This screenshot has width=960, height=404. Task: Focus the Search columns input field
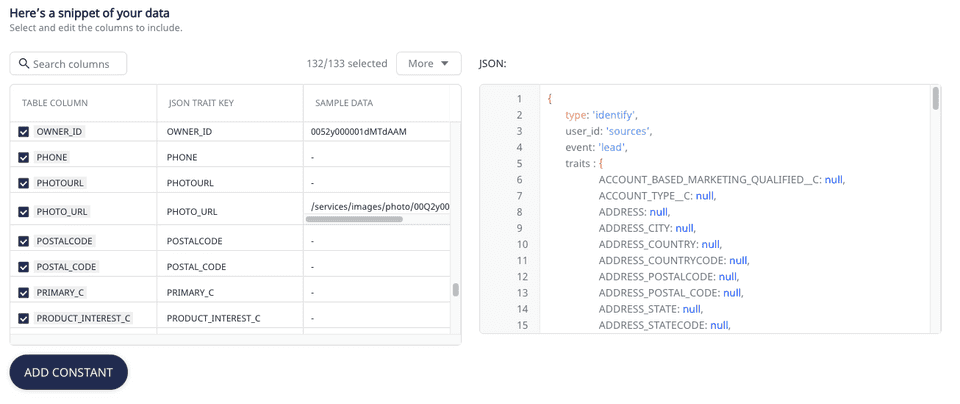76,64
